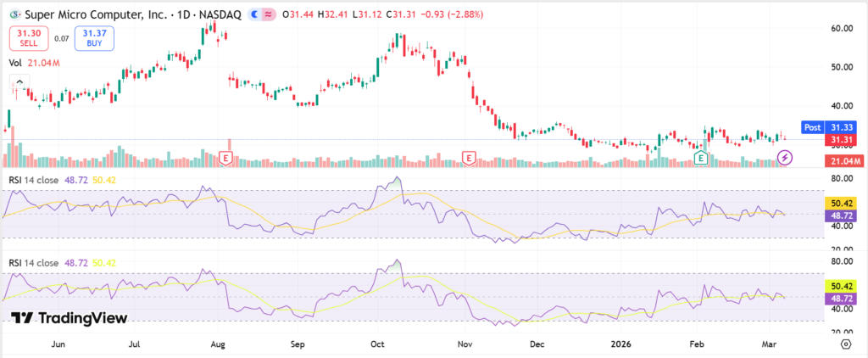Click the Super Micro Computer, Inc. symbol title
Viewport: 868px width, 358px height.
click(x=96, y=15)
